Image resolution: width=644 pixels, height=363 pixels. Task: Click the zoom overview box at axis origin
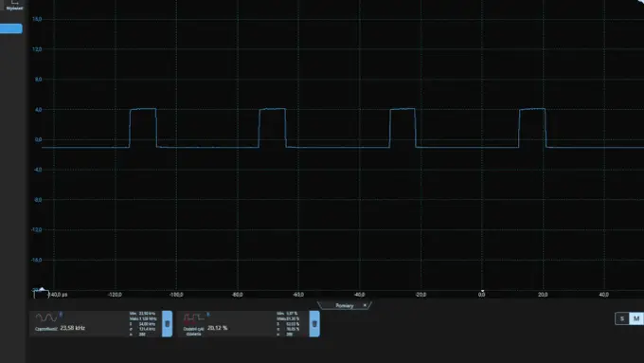(x=41, y=295)
